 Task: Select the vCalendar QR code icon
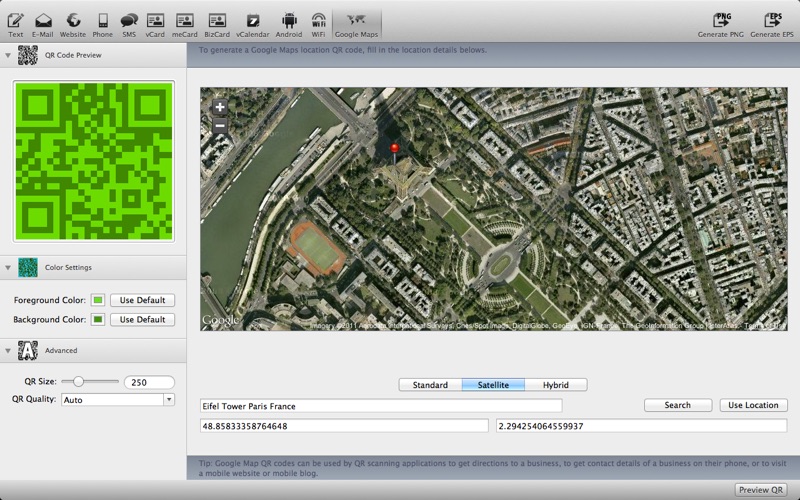tap(253, 20)
